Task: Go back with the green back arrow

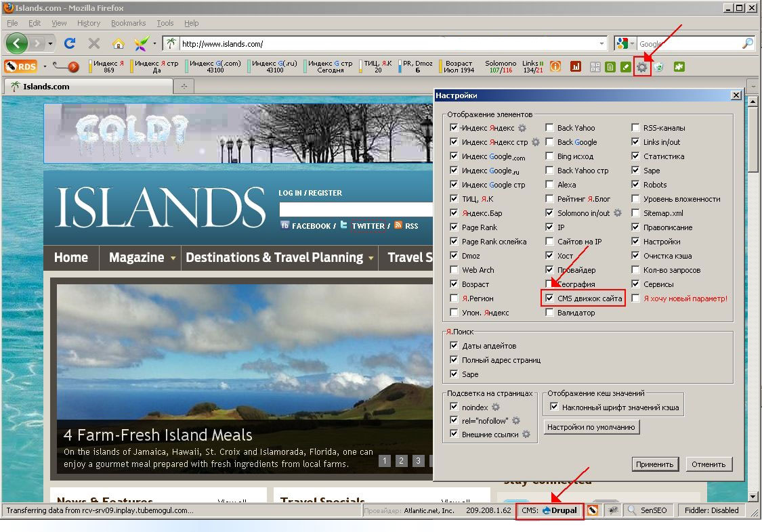Action: click(x=16, y=44)
